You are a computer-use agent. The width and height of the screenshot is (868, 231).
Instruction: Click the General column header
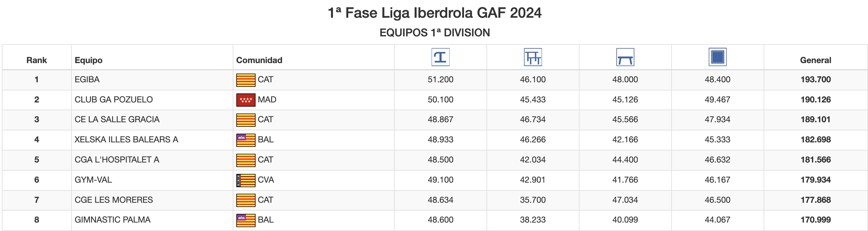[x=815, y=60]
